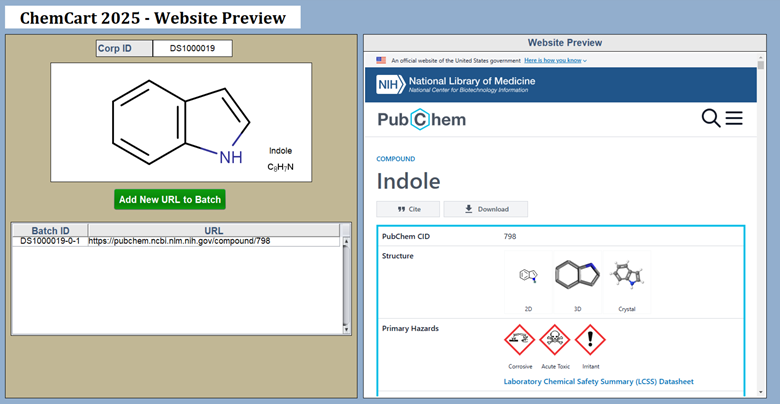Click the Acute Toxic hazard pictogram
The width and height of the screenshot is (780, 404).
pos(555,341)
